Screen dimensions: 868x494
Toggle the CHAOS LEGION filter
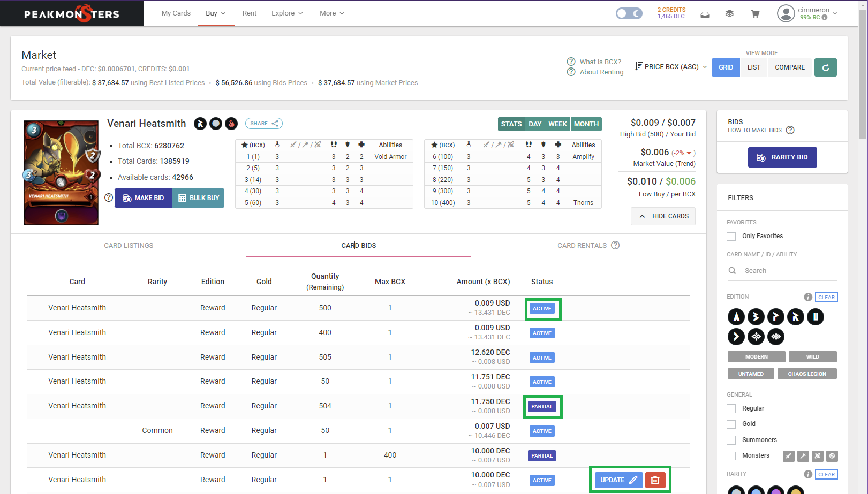pos(807,374)
